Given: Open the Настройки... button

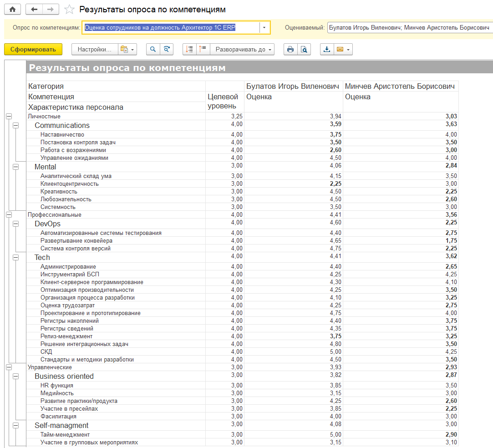Looking at the screenshot, I should tap(94, 49).
